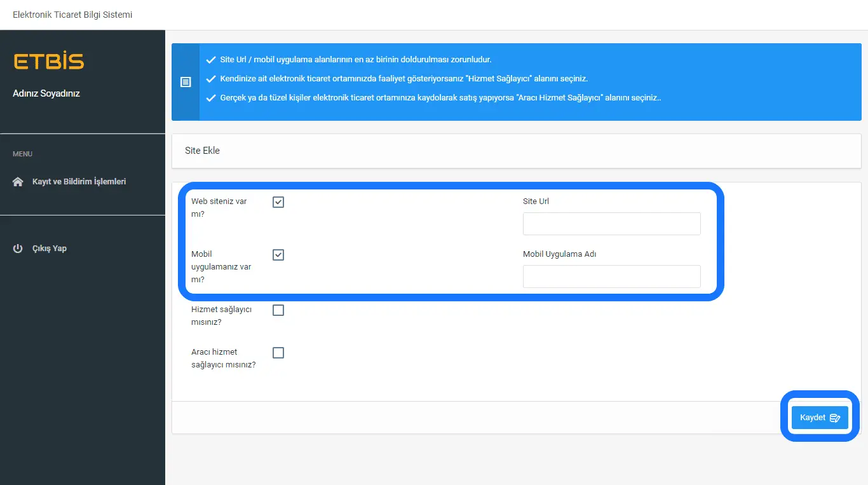Viewport: 868px width, 485px height.
Task: Click checkmark icon beside Site Url notice
Action: tap(211, 60)
